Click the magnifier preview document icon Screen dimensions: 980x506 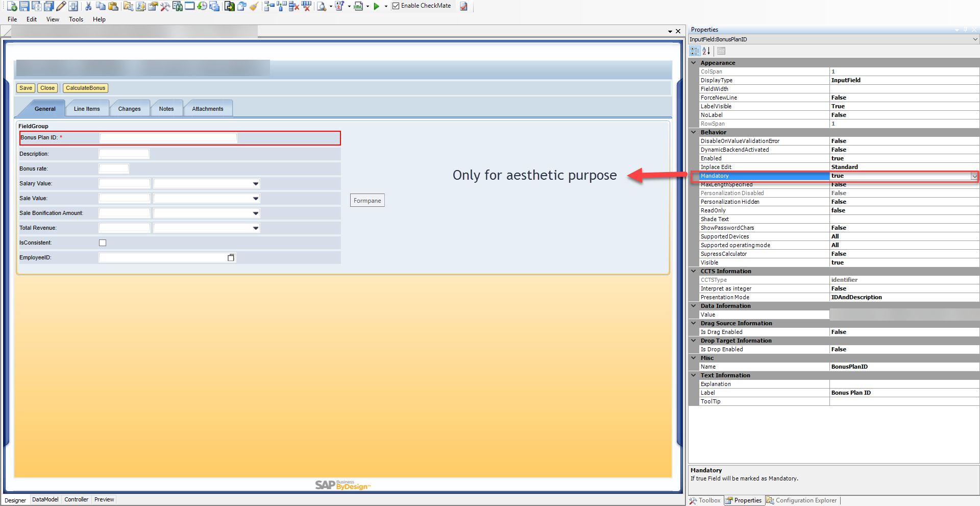(x=322, y=6)
